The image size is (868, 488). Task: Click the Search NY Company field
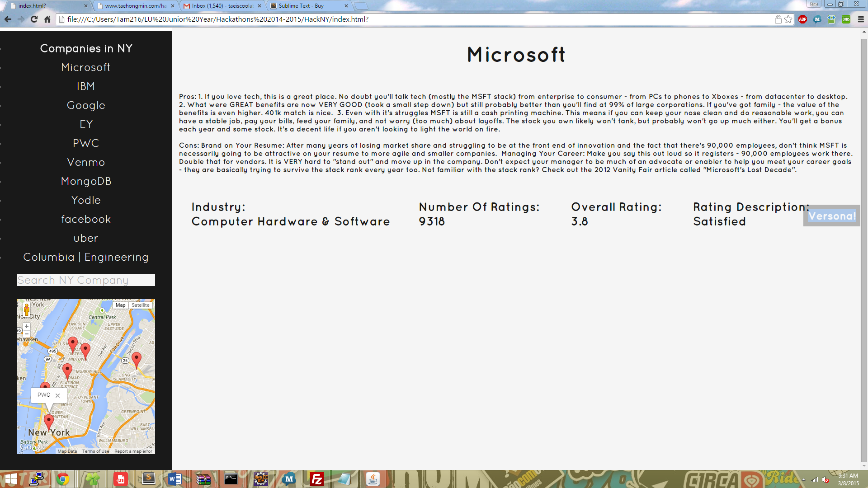[86, 280]
